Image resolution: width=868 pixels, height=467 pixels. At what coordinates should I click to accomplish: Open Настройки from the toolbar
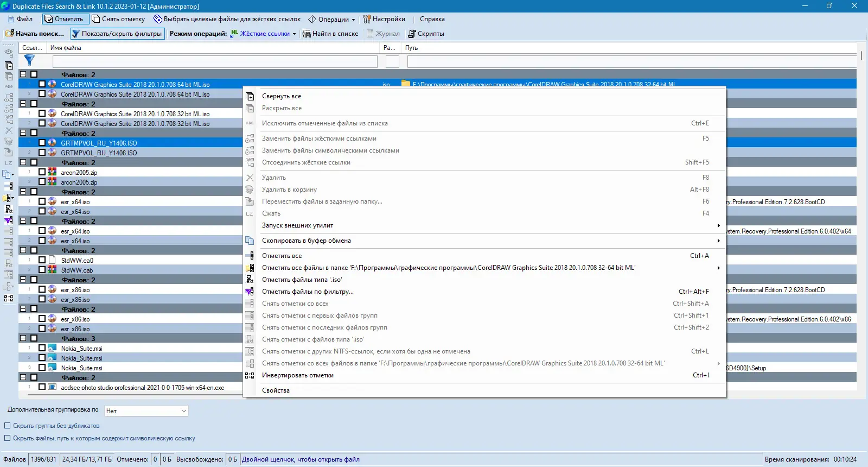(x=384, y=19)
